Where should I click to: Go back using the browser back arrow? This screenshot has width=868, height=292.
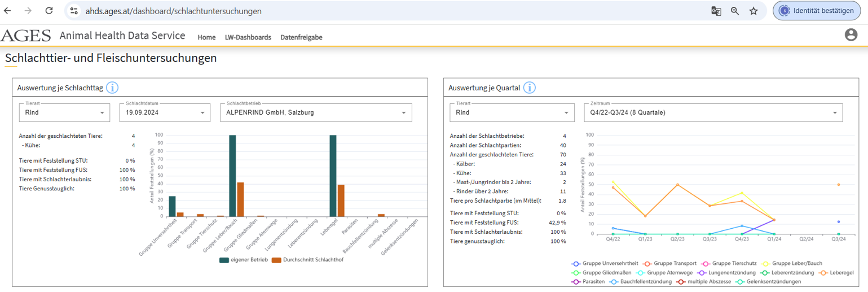(x=8, y=11)
